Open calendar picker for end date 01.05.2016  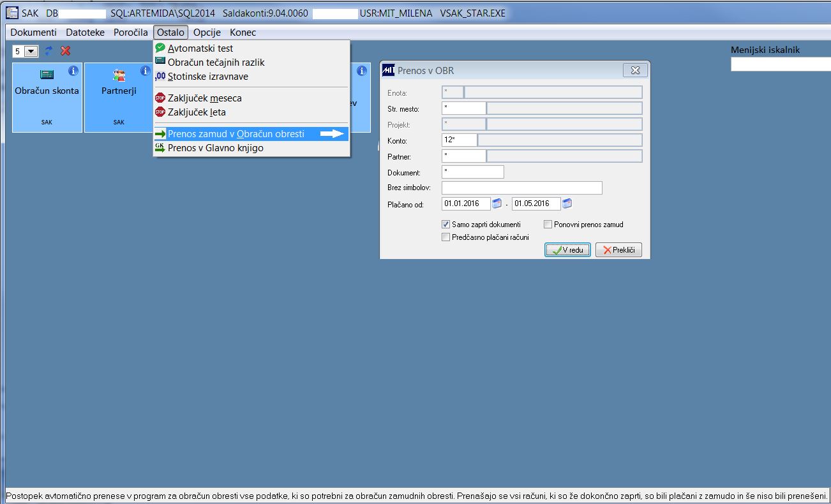coord(567,204)
